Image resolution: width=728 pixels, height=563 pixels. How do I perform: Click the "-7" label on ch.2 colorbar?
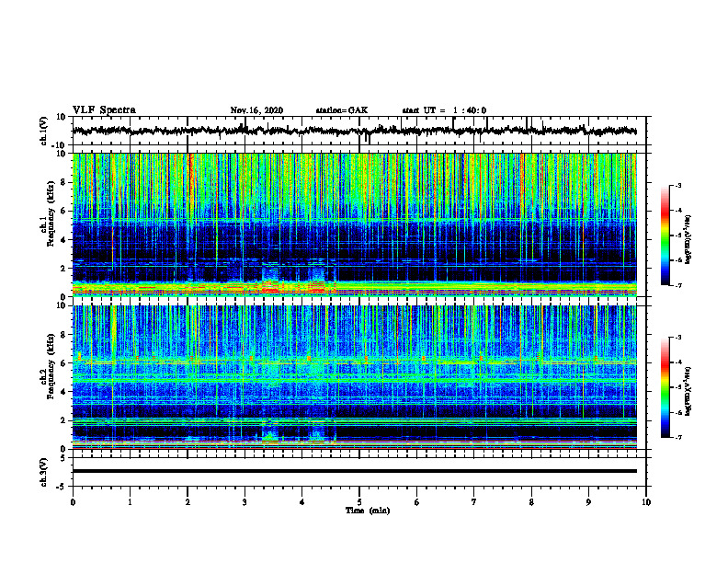(677, 437)
